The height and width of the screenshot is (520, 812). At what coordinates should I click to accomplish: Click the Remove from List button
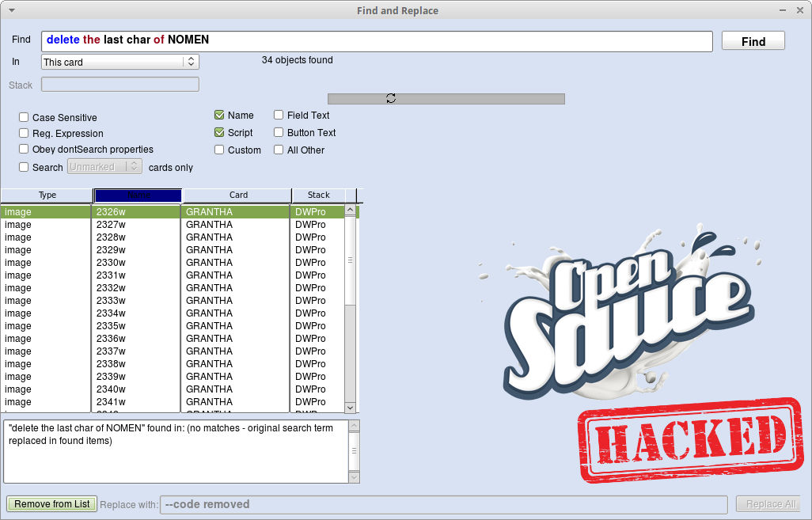coord(52,504)
